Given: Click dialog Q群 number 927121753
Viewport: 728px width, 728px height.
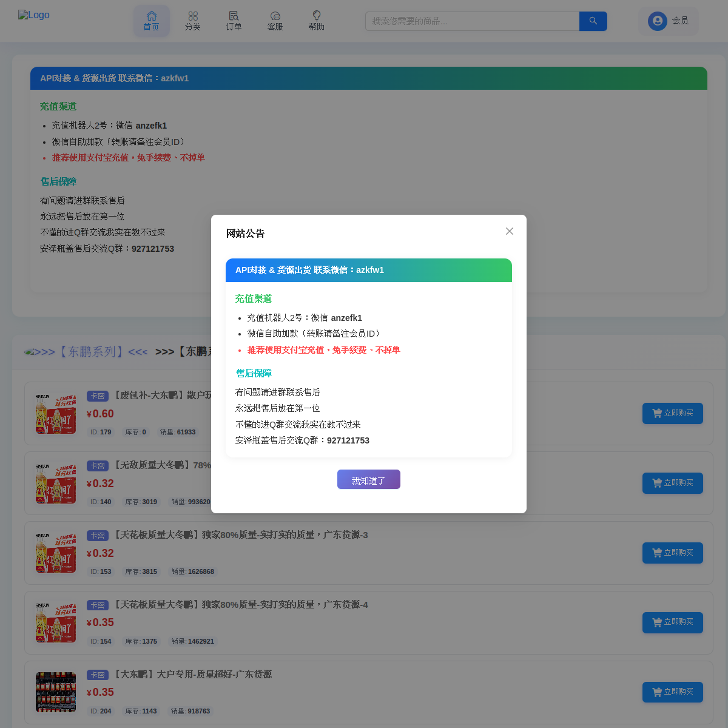Looking at the screenshot, I should (x=348, y=440).
